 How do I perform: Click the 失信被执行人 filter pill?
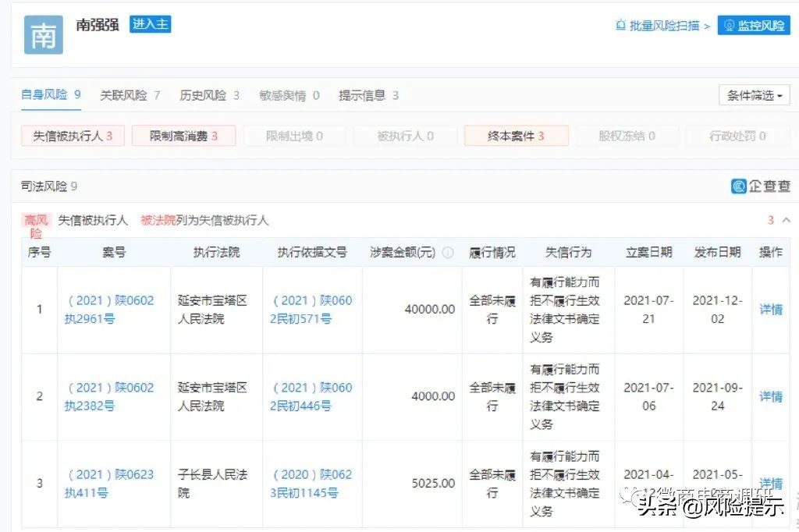(73, 135)
